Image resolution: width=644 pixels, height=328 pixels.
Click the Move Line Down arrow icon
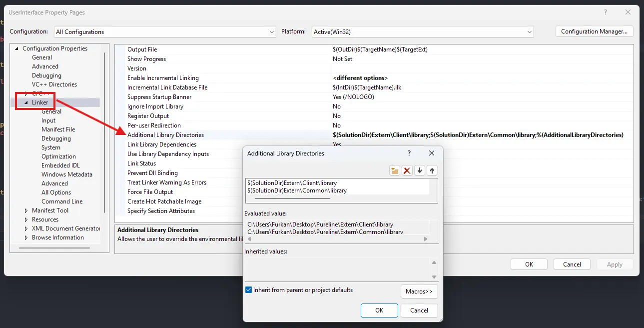[420, 170]
